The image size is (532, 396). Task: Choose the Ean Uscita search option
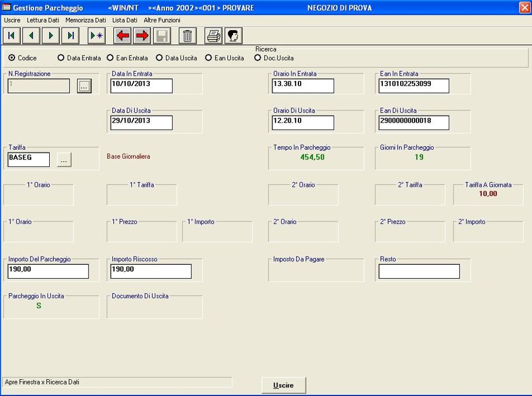point(208,58)
